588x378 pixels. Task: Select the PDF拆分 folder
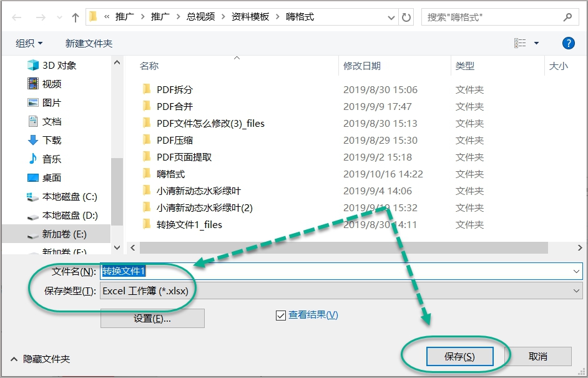click(168, 90)
